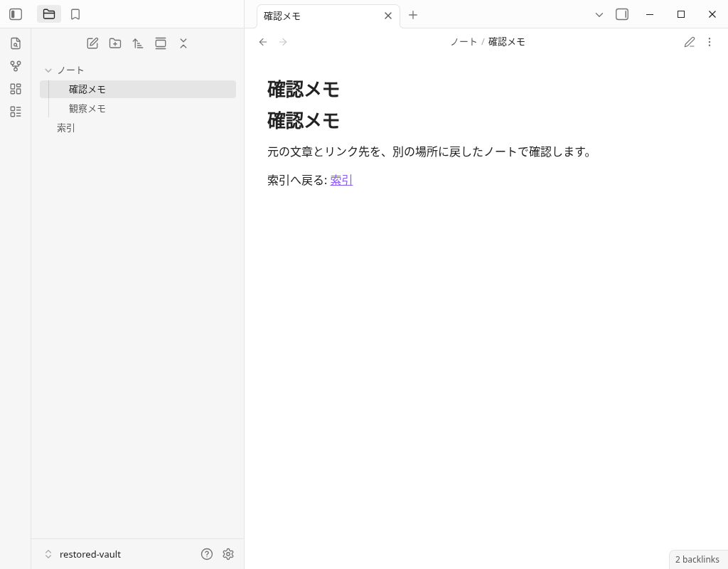The height and width of the screenshot is (569, 728).
Task: Open the tab list dropdown arrow
Action: click(599, 15)
